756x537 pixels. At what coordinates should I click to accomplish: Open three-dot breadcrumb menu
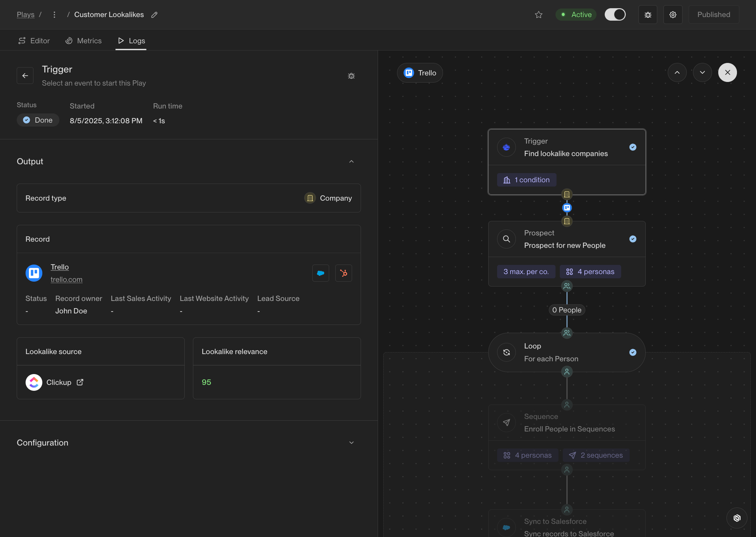click(x=54, y=14)
